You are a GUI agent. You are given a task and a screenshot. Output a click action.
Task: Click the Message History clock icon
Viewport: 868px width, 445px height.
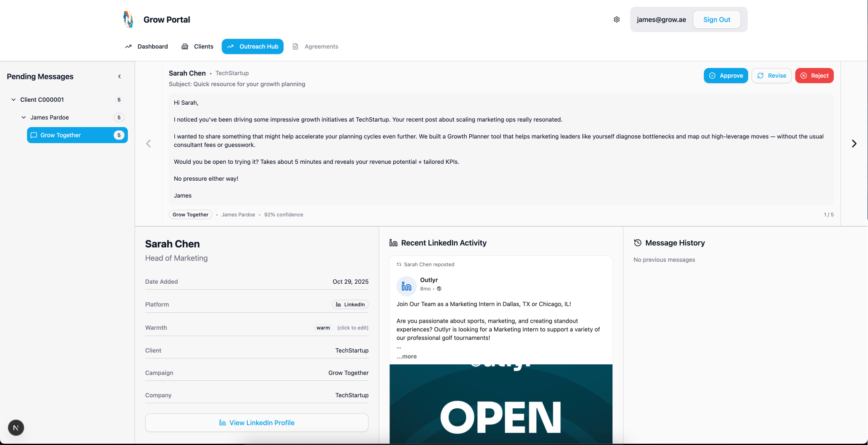(x=638, y=243)
